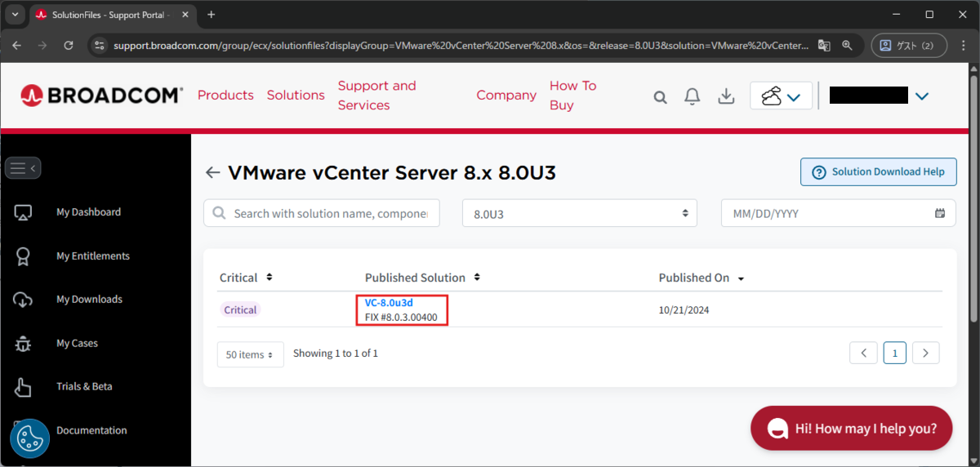Open My Entitlements link
This screenshot has height=467, width=980.
pos(93,256)
